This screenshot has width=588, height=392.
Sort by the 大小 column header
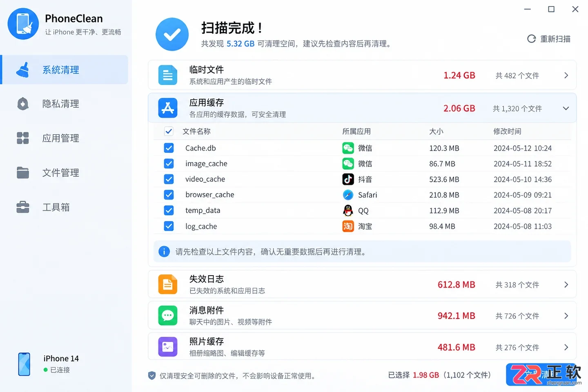click(x=436, y=131)
